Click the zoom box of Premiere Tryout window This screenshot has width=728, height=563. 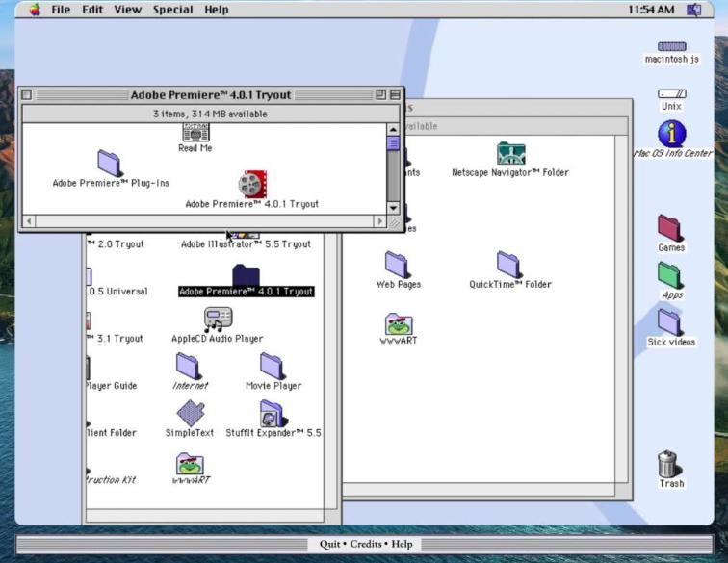point(381,95)
